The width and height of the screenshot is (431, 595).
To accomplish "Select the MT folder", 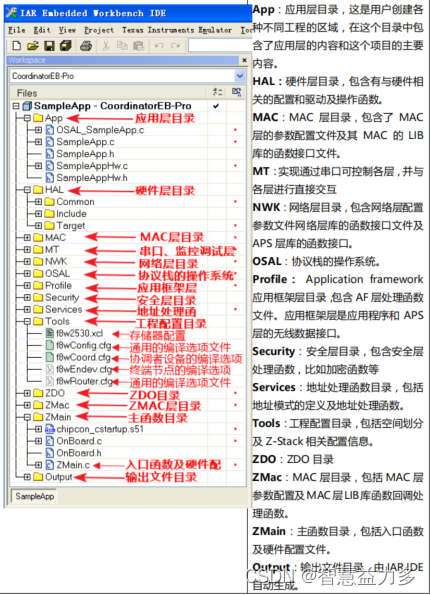I will (52, 250).
